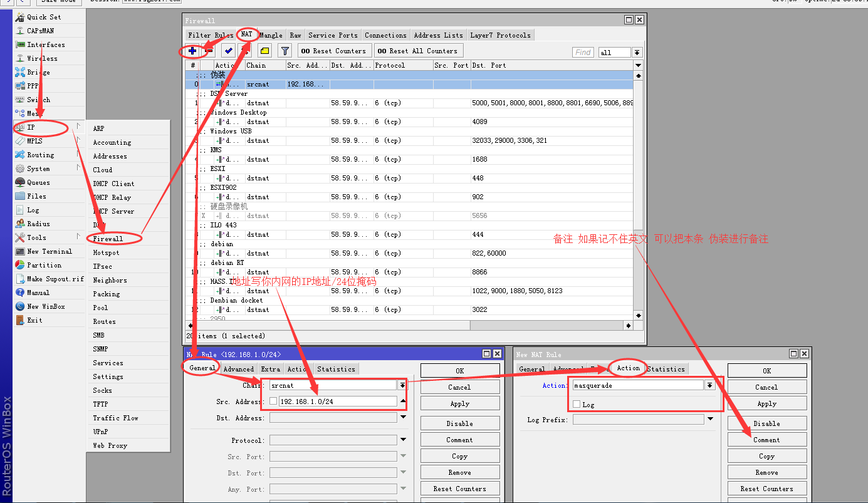Open the Layer7 Protocols tab

500,35
